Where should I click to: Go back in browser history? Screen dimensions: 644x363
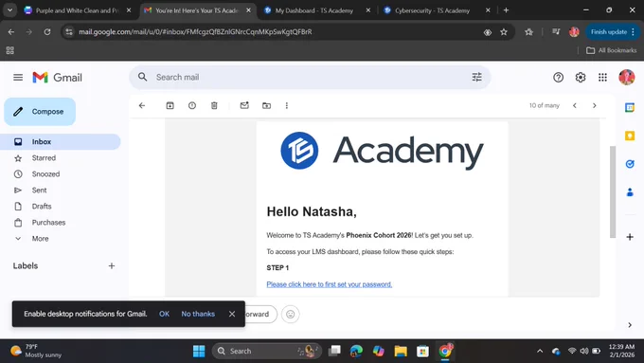11,31
